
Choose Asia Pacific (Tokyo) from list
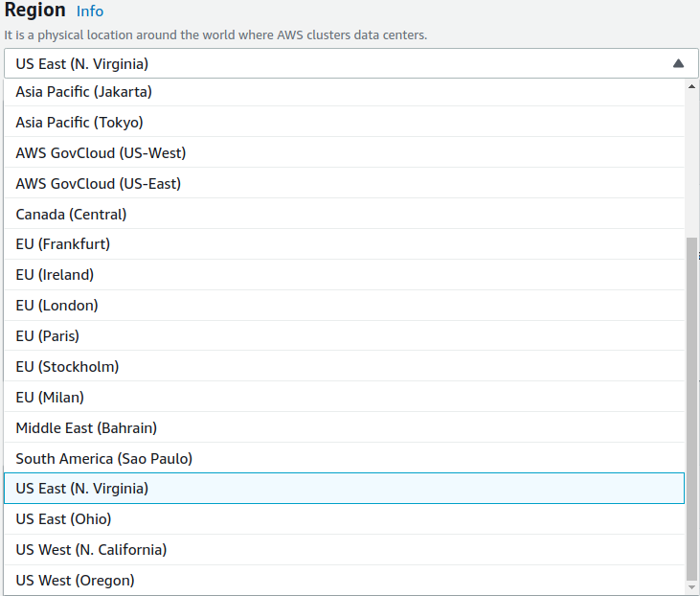coord(79,123)
